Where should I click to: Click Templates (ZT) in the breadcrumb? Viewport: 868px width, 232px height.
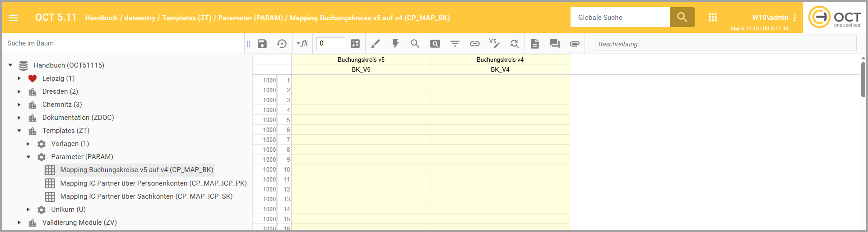[x=186, y=18]
